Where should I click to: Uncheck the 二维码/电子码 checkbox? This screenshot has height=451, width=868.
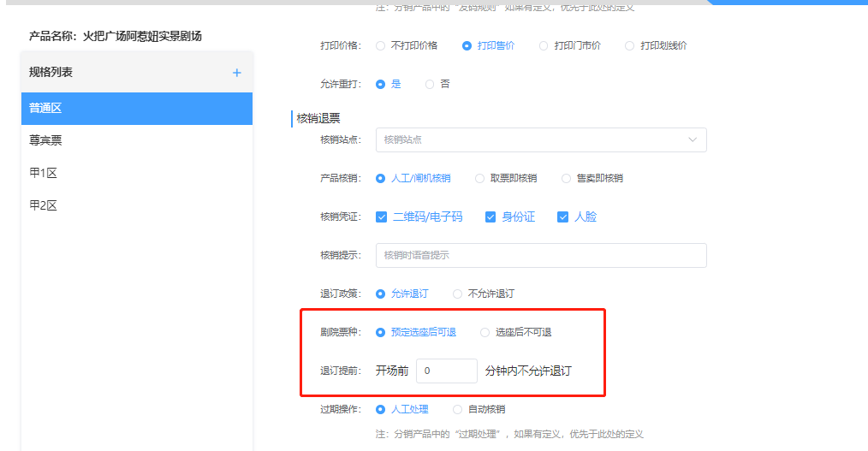[382, 217]
